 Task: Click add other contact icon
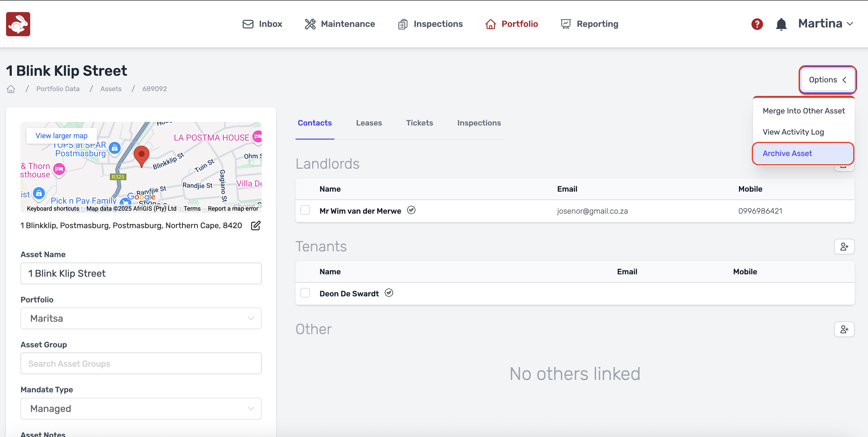click(x=844, y=329)
